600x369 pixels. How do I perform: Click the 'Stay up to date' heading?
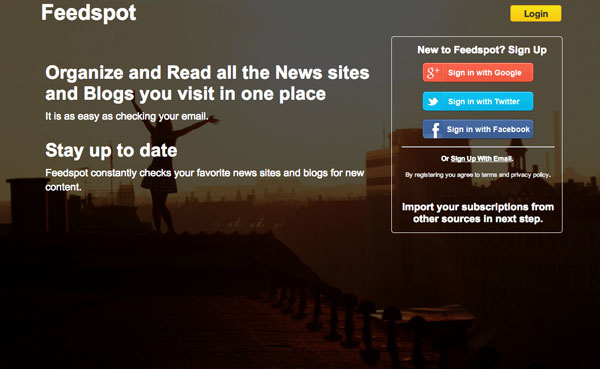111,150
